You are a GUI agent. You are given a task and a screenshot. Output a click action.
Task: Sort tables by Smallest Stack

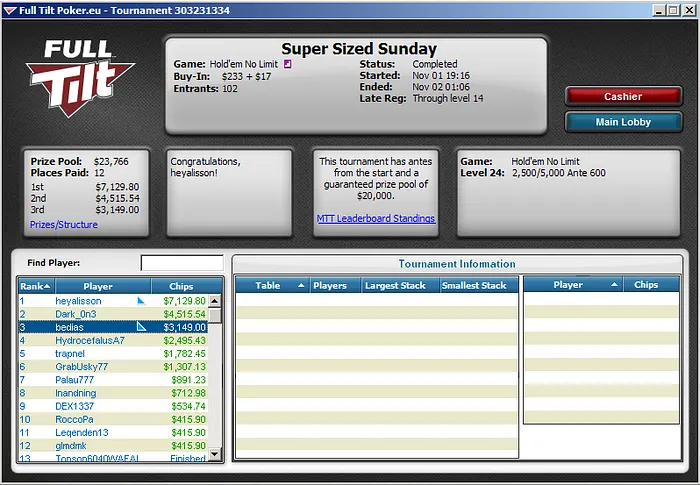tap(474, 285)
